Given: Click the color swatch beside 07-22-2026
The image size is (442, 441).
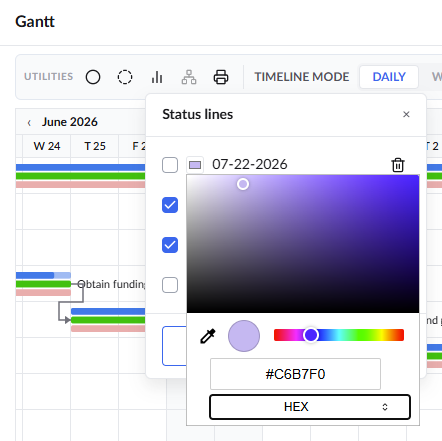Looking at the screenshot, I should coord(195,165).
